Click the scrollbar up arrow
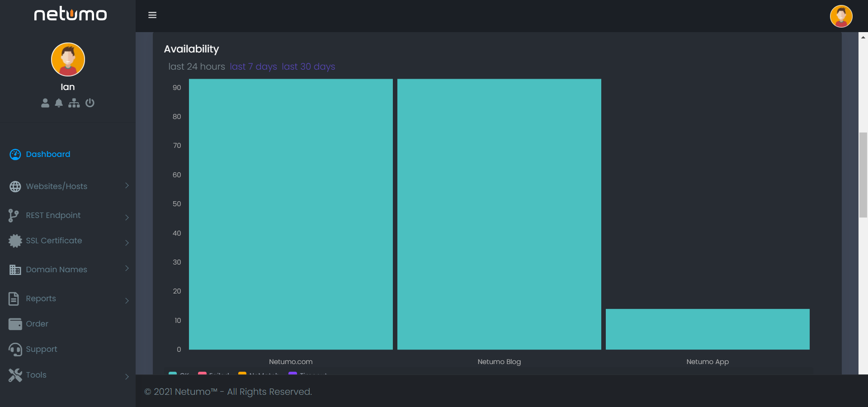Screen dimensions: 868x407 [x=863, y=38]
